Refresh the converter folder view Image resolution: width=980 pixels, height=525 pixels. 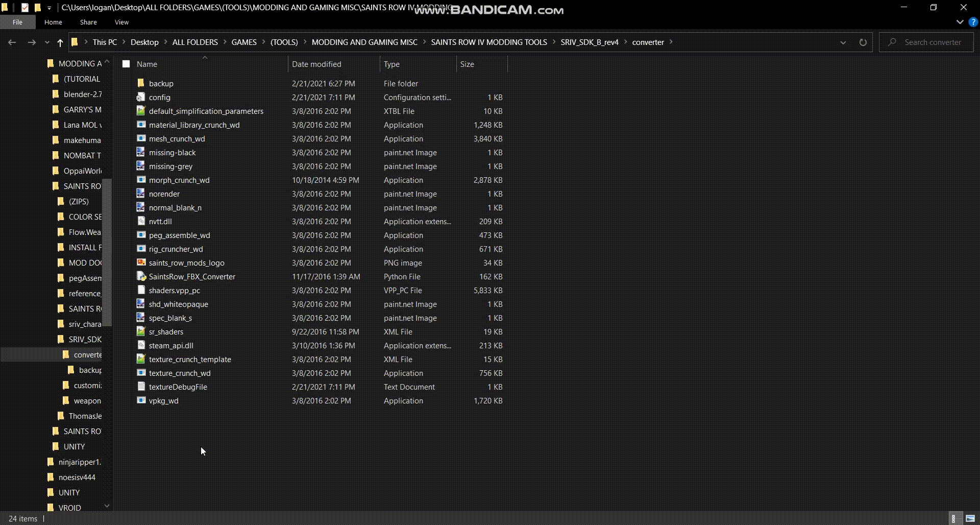click(x=863, y=42)
